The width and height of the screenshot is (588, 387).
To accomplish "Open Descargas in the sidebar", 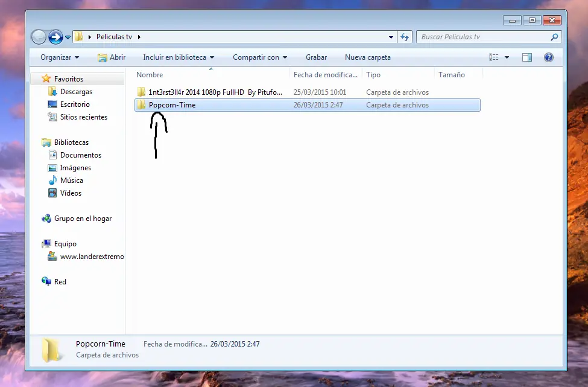I will pyautogui.click(x=76, y=92).
